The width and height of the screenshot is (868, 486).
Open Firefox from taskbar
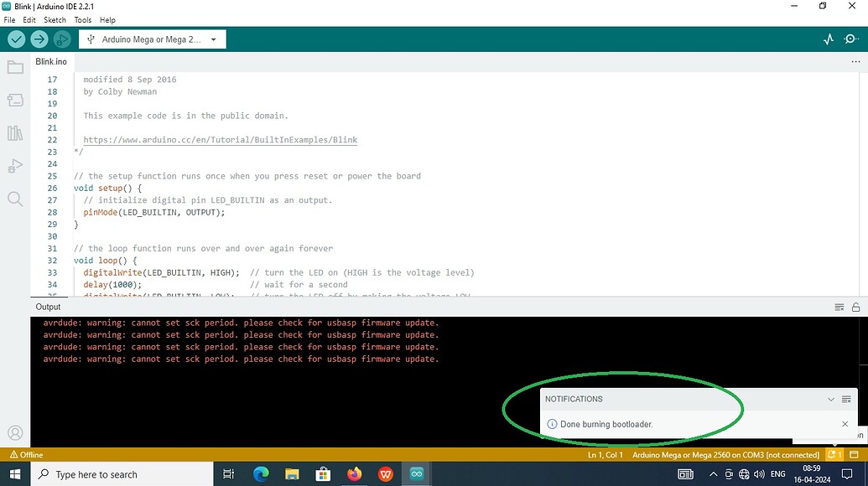click(354, 474)
